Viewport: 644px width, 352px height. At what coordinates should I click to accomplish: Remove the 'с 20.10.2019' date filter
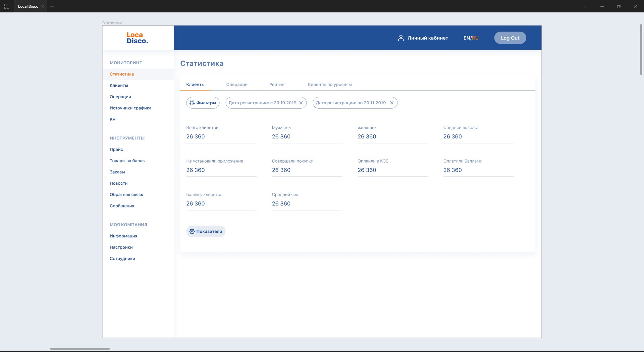coord(301,103)
